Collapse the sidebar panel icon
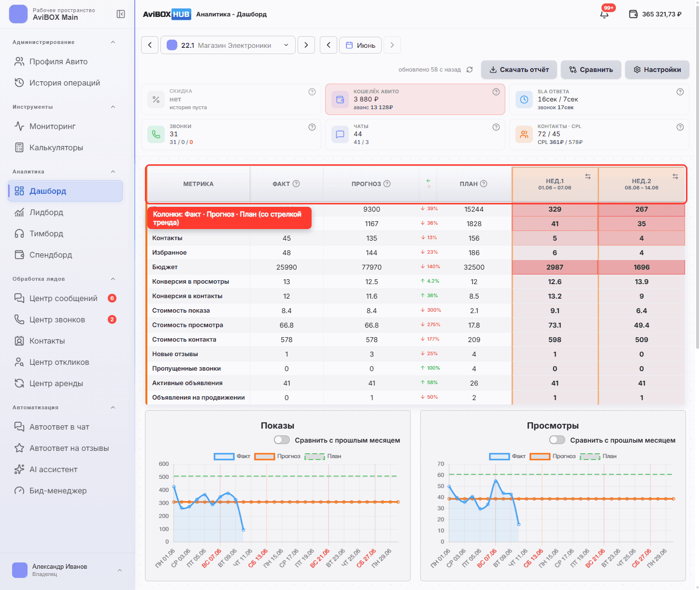The width and height of the screenshot is (700, 590). [121, 14]
